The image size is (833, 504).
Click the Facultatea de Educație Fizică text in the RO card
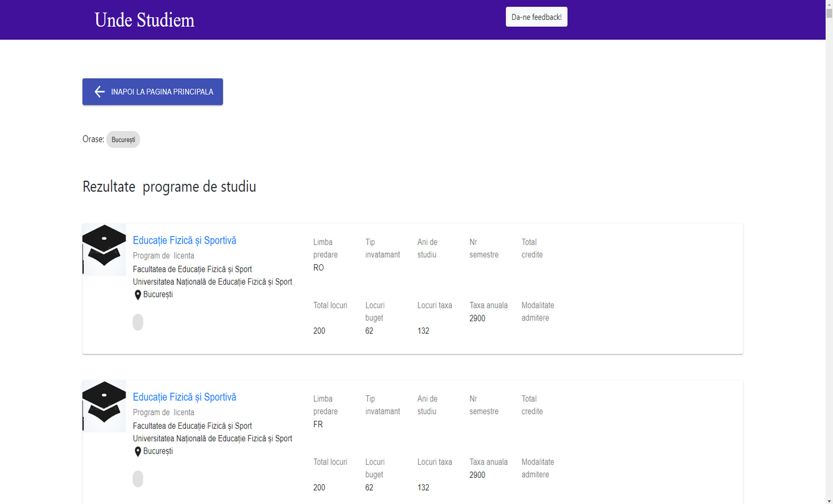(192, 269)
